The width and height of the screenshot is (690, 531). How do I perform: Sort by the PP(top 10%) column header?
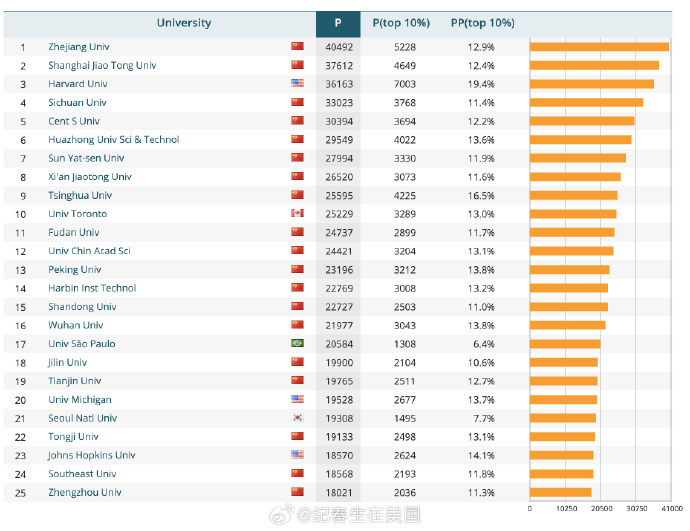click(482, 23)
